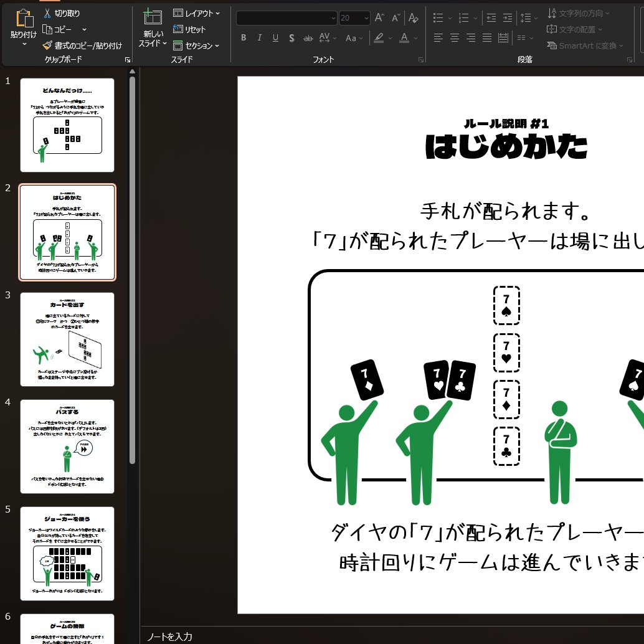Image resolution: width=644 pixels, height=644 pixels.
Task: Toggle Underline formatting
Action: (x=275, y=38)
